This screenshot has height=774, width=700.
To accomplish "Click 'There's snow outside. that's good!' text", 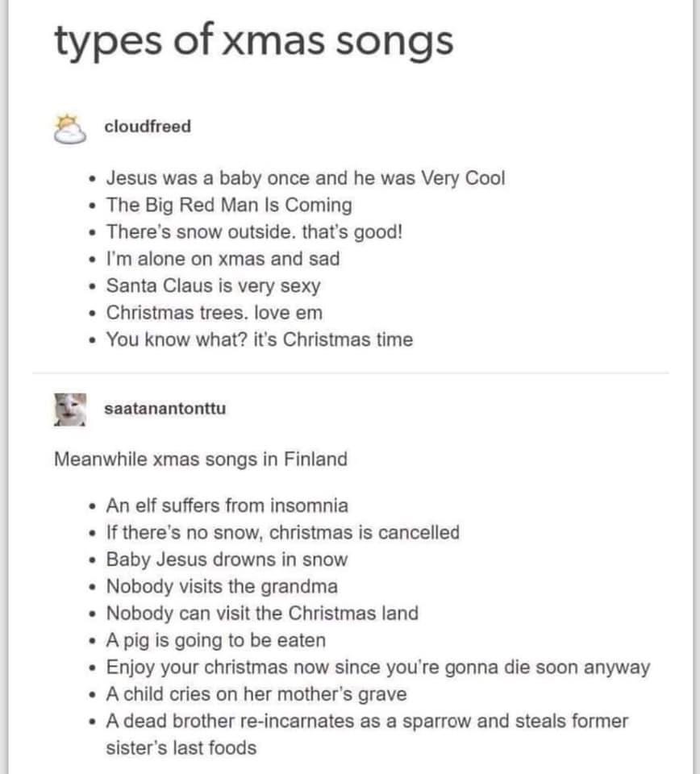I will (254, 231).
